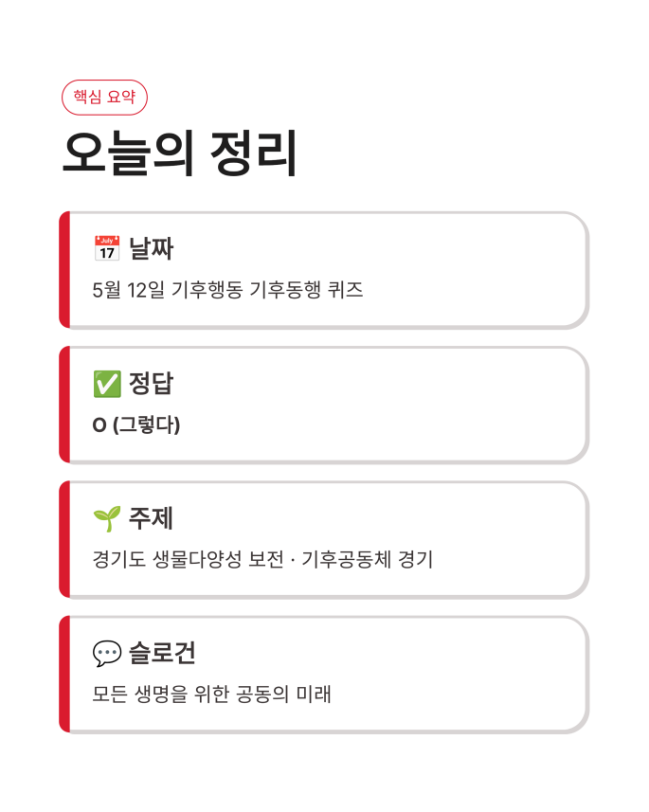Click the red left bar of 주제 card
The image size is (649, 812).
[x=64, y=540]
